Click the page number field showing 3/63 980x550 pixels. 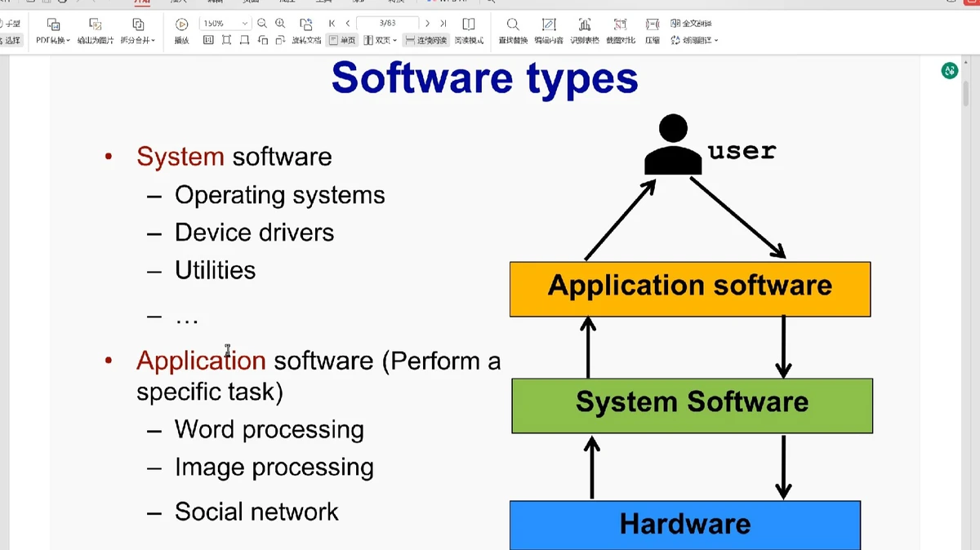click(x=387, y=24)
